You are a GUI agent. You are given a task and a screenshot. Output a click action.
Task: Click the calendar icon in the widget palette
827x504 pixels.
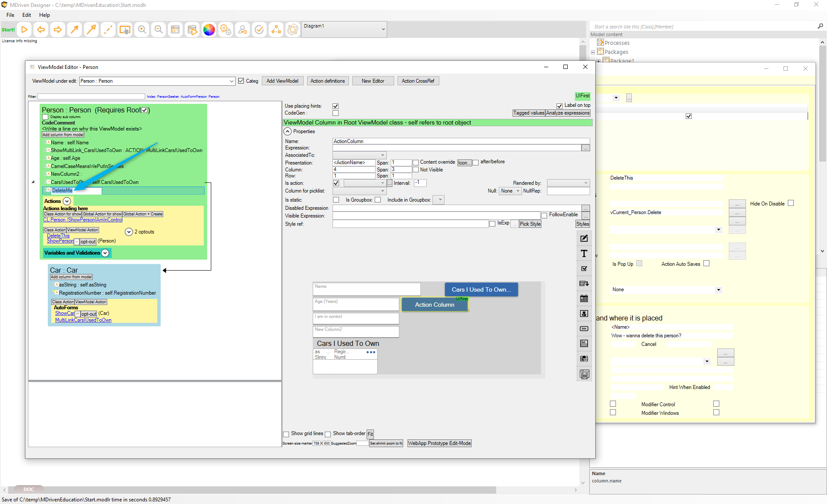584,299
